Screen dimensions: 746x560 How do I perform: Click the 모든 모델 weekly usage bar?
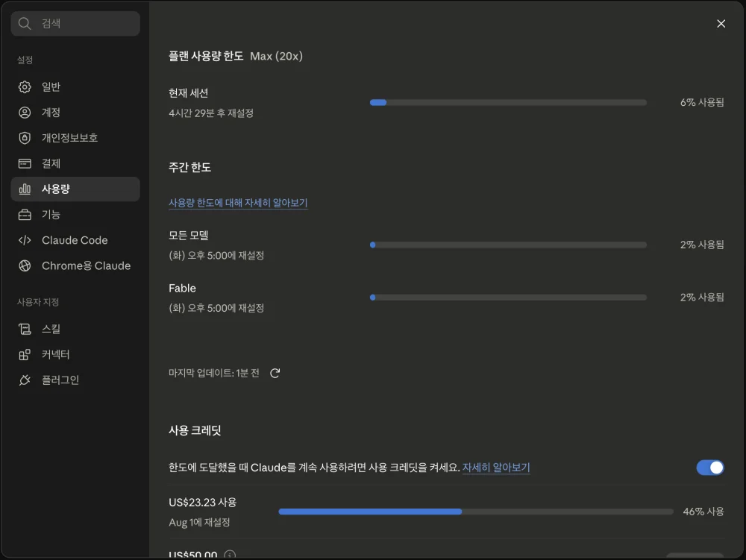pyautogui.click(x=508, y=245)
